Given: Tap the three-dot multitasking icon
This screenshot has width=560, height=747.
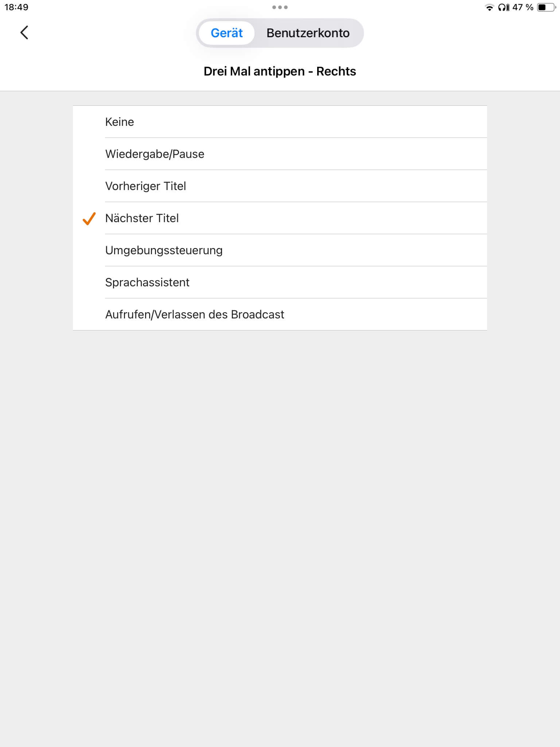Looking at the screenshot, I should [280, 7].
